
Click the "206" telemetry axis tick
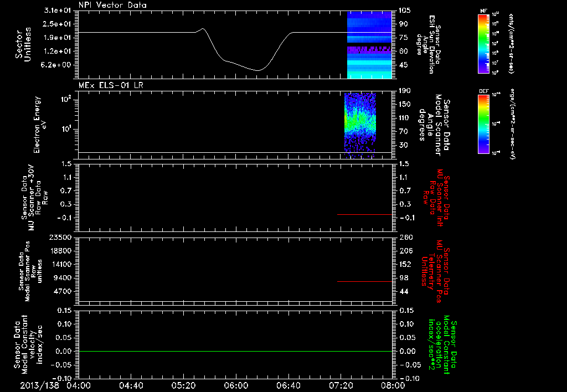406,251
